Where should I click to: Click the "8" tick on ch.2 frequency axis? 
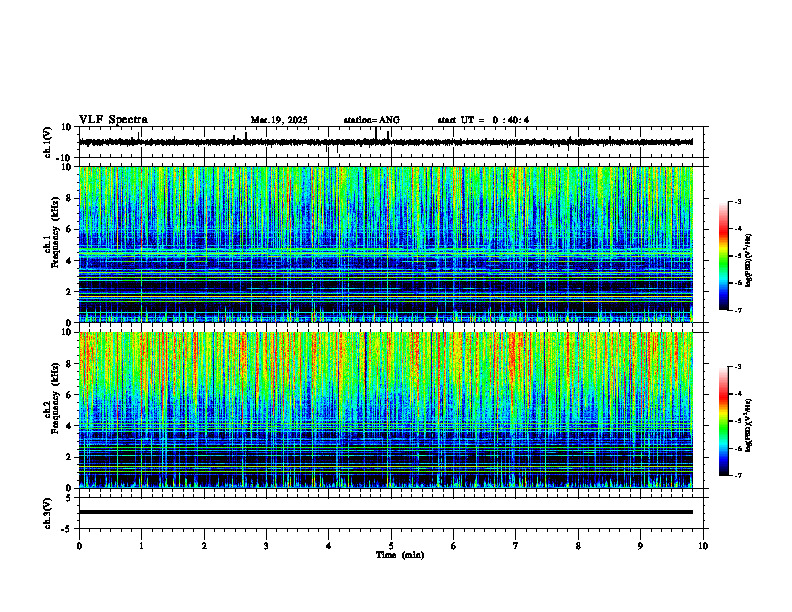point(71,364)
